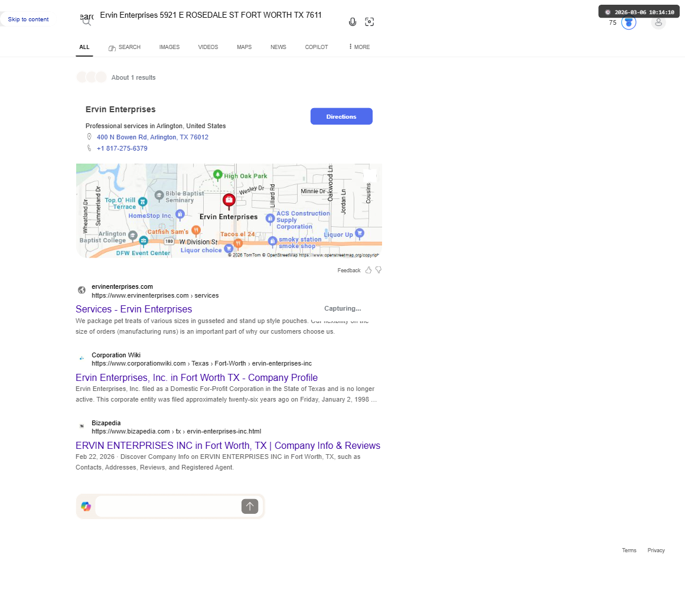Expand the MORE menu
Image resolution: width=685 pixels, height=616 pixels.
360,47
